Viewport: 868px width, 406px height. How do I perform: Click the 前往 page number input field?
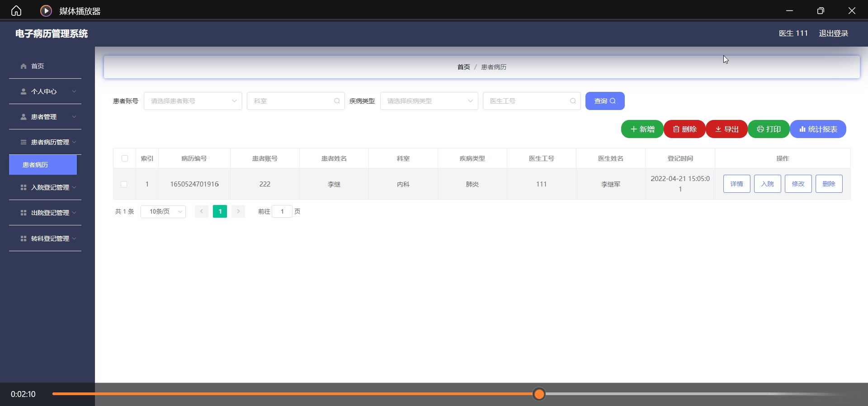(282, 211)
